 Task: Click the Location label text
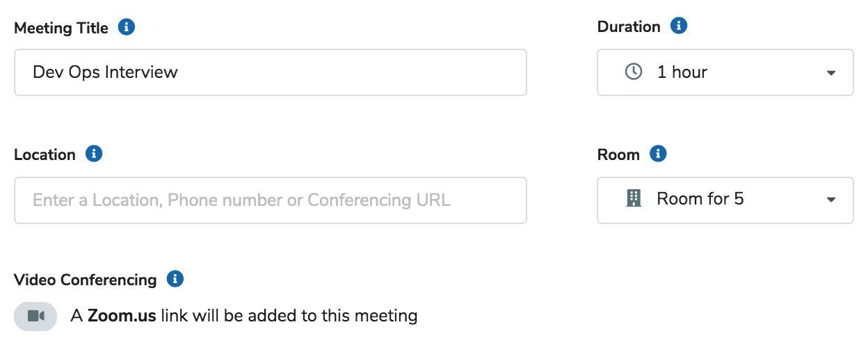tap(45, 154)
